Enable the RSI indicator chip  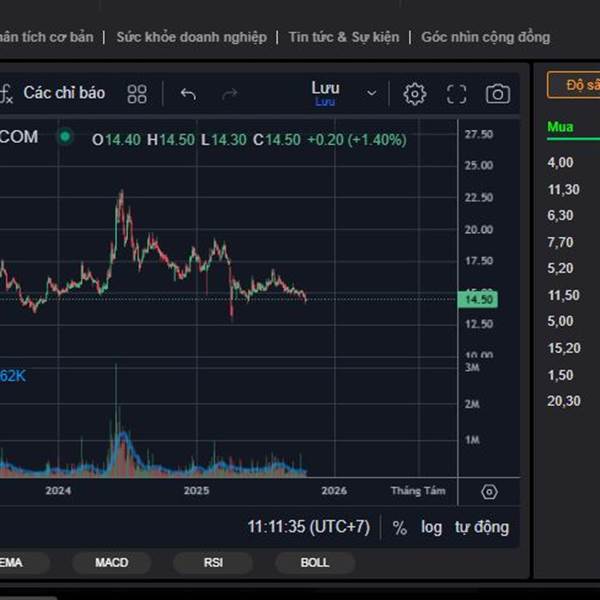(213, 562)
